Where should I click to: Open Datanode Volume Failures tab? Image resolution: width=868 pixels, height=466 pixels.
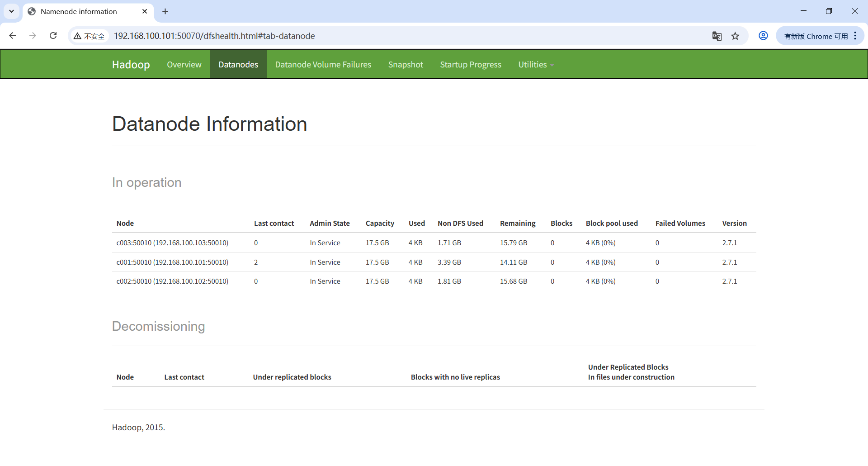[x=323, y=65]
